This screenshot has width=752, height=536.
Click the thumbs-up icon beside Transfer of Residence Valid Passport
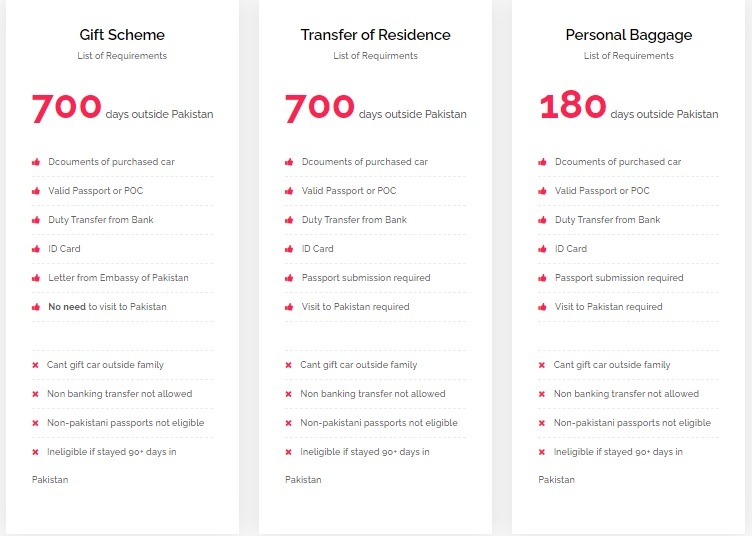[x=289, y=191]
